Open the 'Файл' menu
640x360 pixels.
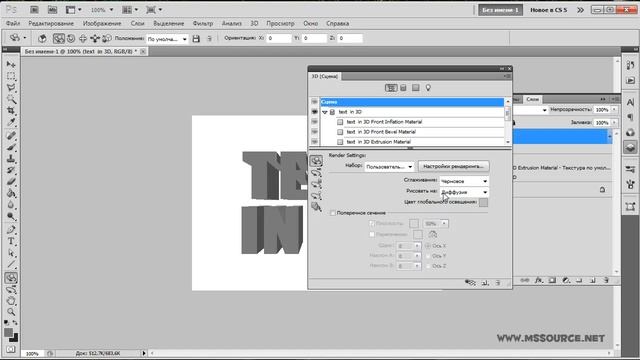click(13, 24)
